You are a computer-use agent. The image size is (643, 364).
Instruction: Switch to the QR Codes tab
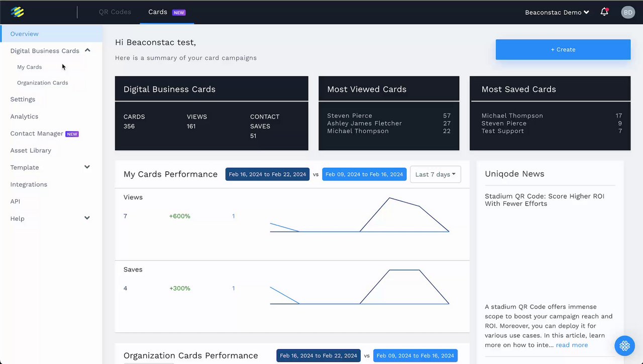coord(115,12)
